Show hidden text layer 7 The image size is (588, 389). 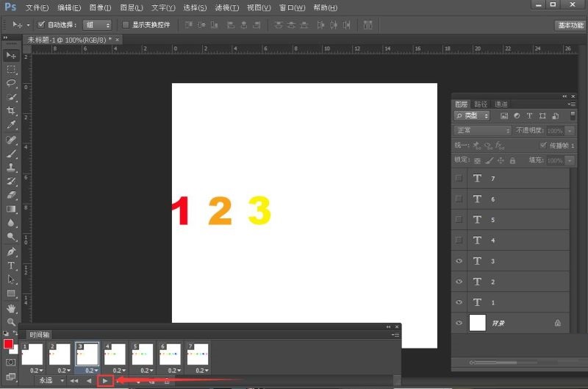pyautogui.click(x=459, y=179)
